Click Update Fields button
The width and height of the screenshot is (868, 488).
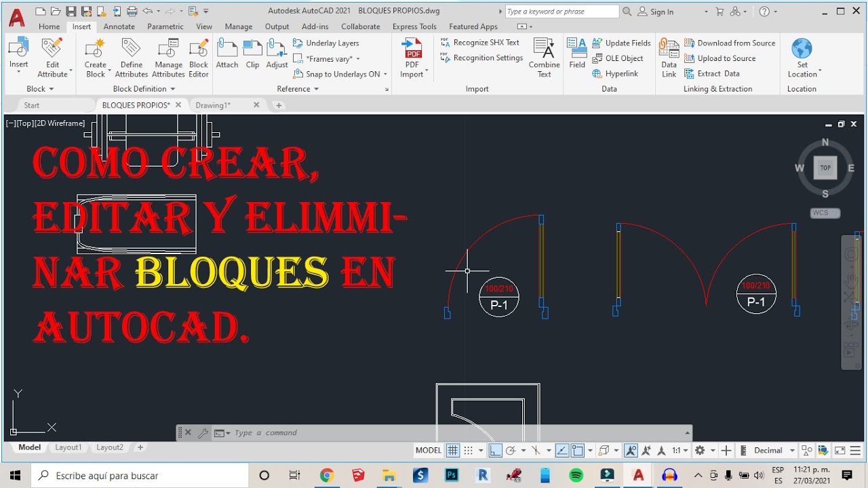pos(621,43)
